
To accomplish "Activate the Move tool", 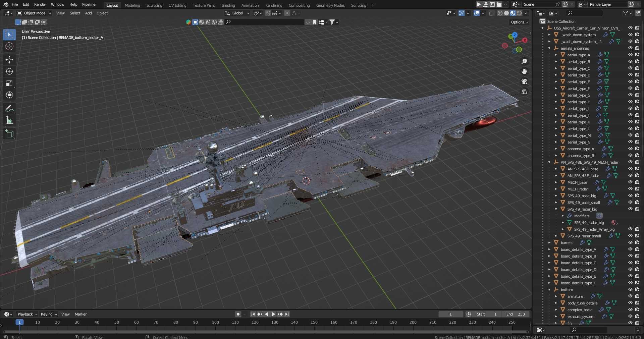I will pos(9,60).
